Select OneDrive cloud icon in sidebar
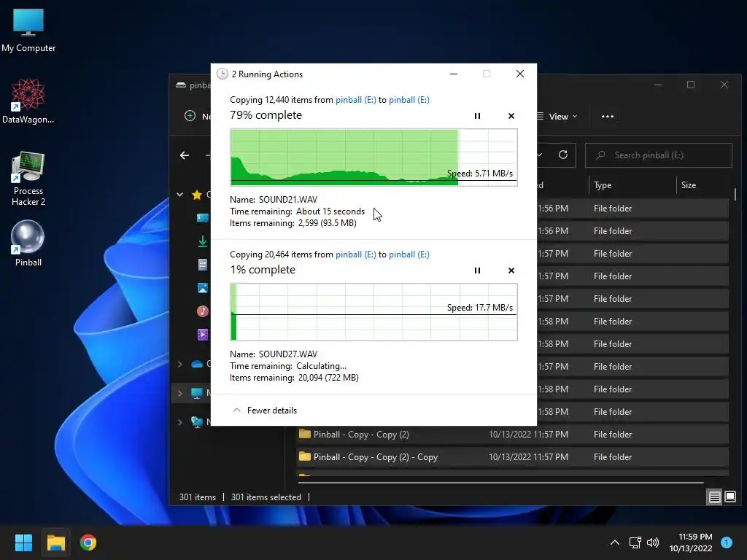Image resolution: width=747 pixels, height=560 pixels. coord(197,365)
